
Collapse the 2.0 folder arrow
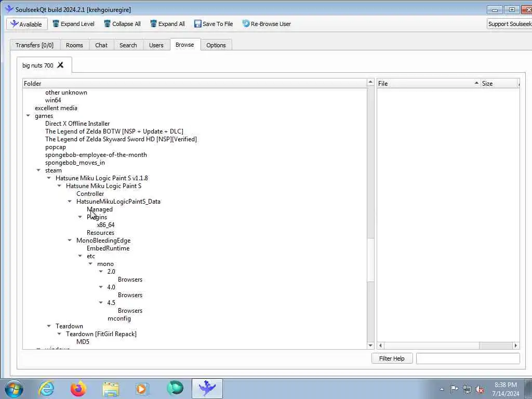[101, 272]
